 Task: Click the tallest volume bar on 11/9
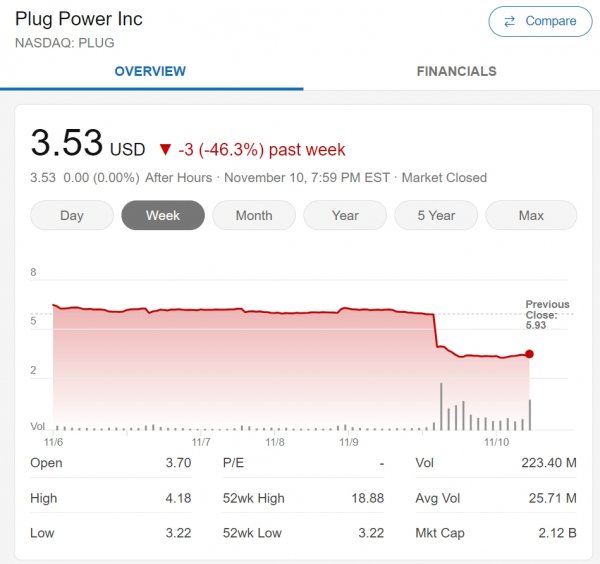(441, 406)
